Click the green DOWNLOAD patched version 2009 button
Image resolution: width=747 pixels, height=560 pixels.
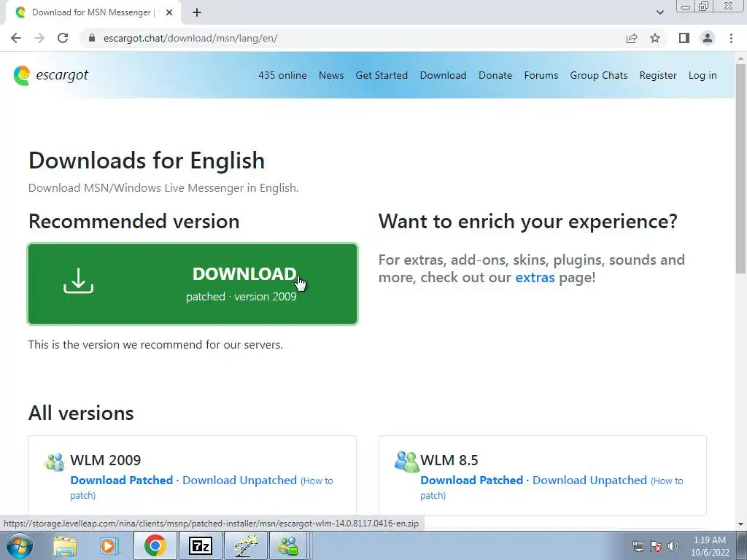pos(193,284)
